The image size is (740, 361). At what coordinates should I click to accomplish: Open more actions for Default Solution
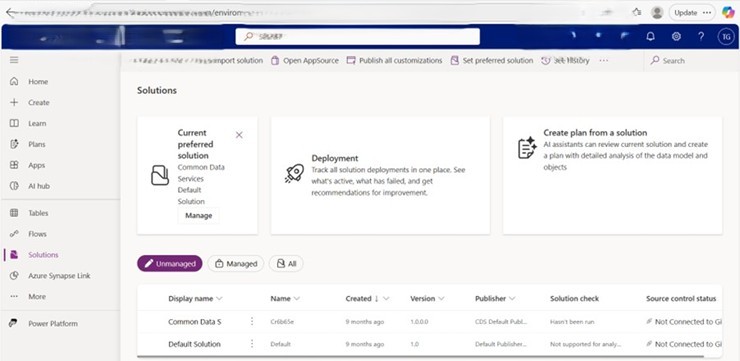(x=252, y=344)
